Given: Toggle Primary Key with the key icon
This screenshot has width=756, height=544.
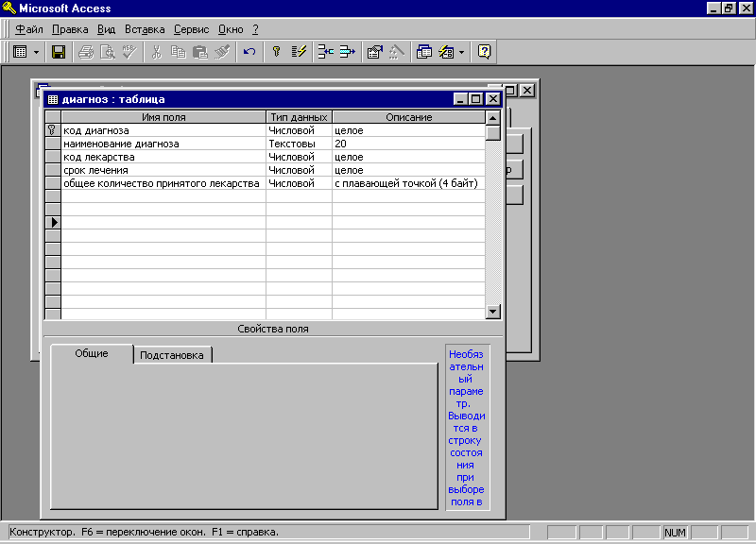Looking at the screenshot, I should click(x=276, y=52).
